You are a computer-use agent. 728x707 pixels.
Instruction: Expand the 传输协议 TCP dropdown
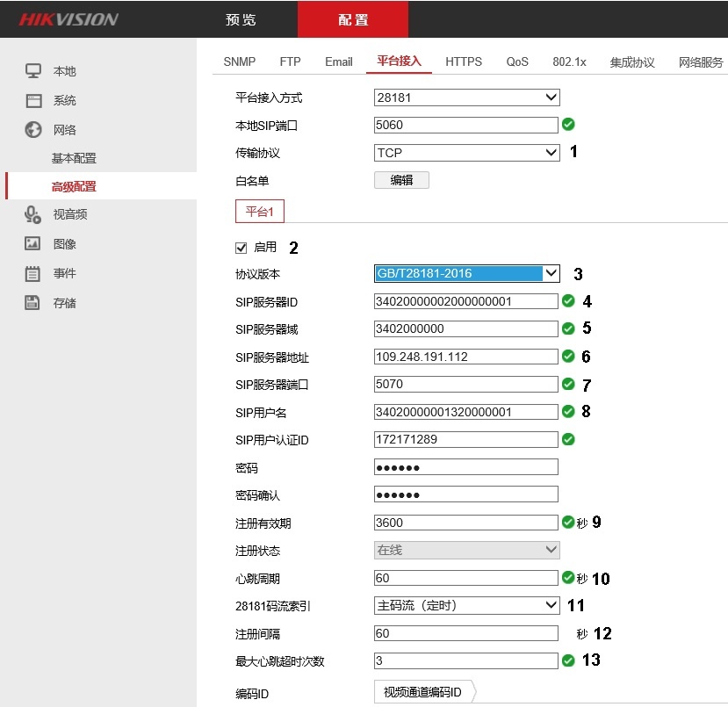coord(466,153)
